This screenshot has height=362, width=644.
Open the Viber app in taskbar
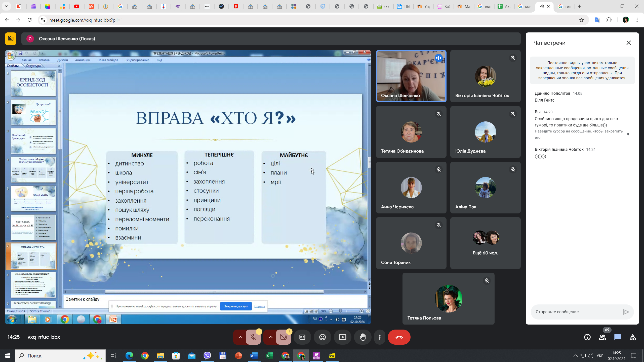[207, 355]
